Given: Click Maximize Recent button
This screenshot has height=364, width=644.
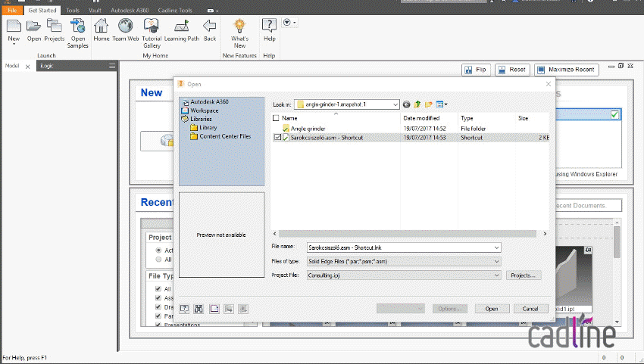Looking at the screenshot, I should click(567, 70).
